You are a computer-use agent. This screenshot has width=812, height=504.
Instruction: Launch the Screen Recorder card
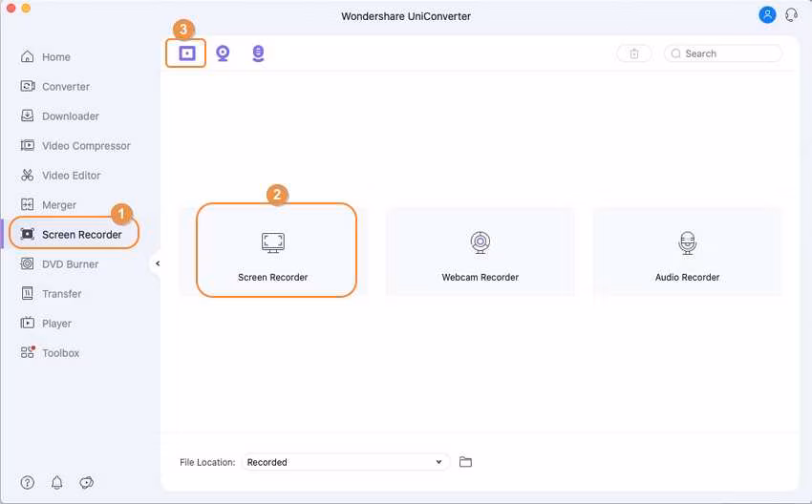pyautogui.click(x=273, y=251)
